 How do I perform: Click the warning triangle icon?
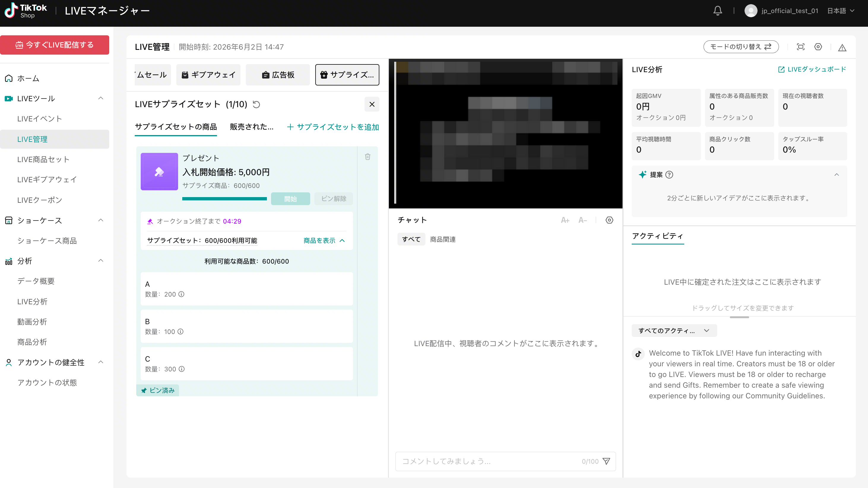[842, 47]
